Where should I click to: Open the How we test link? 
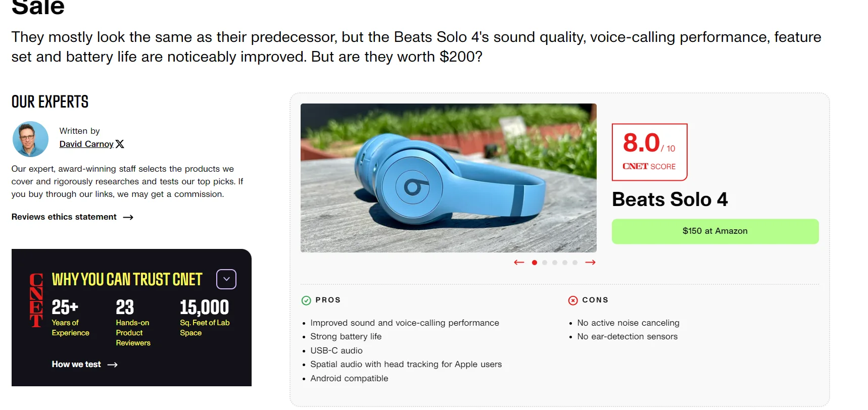coord(76,364)
